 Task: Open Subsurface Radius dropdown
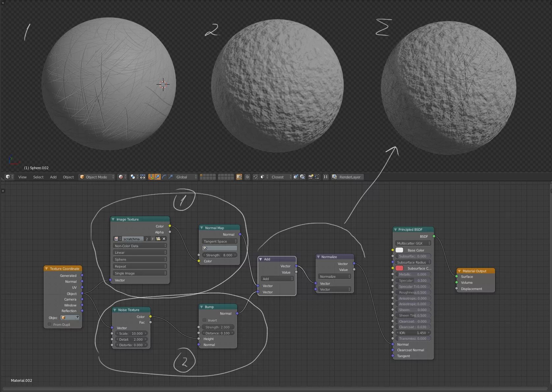point(413,262)
